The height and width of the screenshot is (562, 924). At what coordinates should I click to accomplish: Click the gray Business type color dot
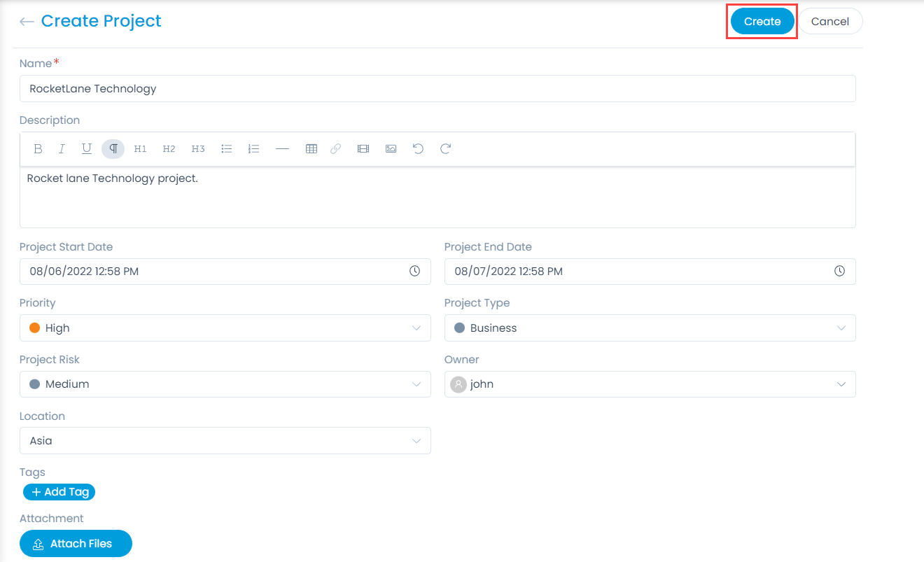[x=459, y=328]
